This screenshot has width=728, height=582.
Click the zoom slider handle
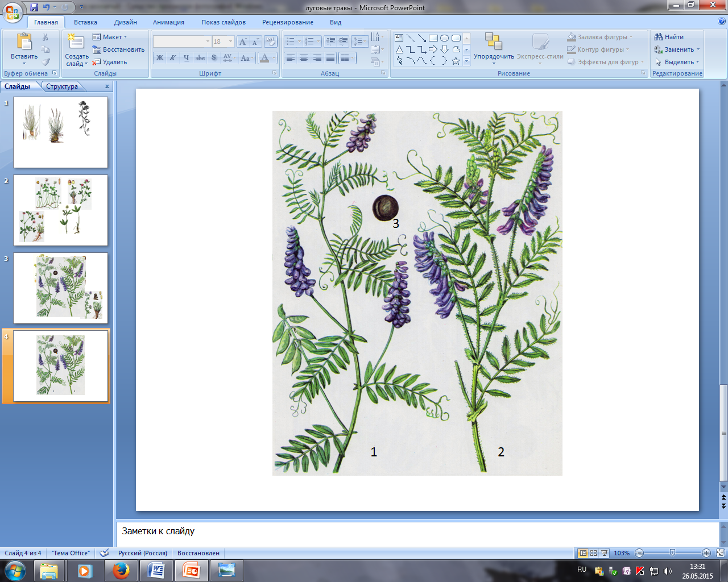pyautogui.click(x=673, y=553)
